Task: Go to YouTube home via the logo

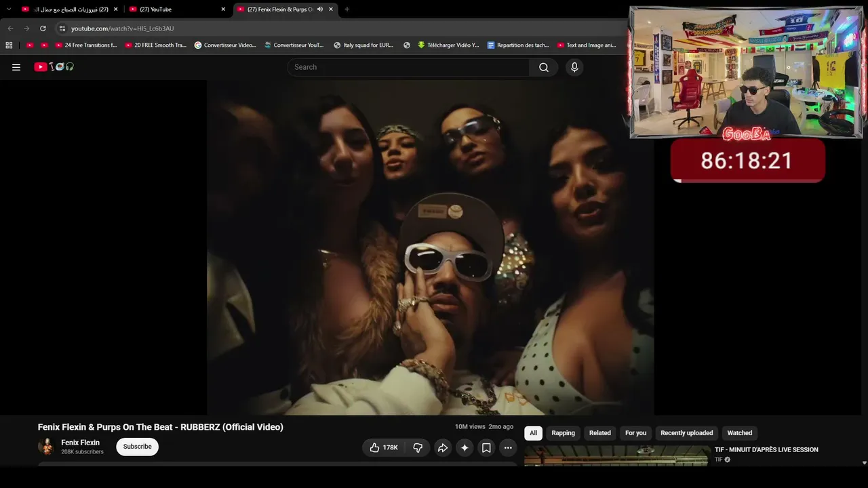Action: click(x=54, y=67)
